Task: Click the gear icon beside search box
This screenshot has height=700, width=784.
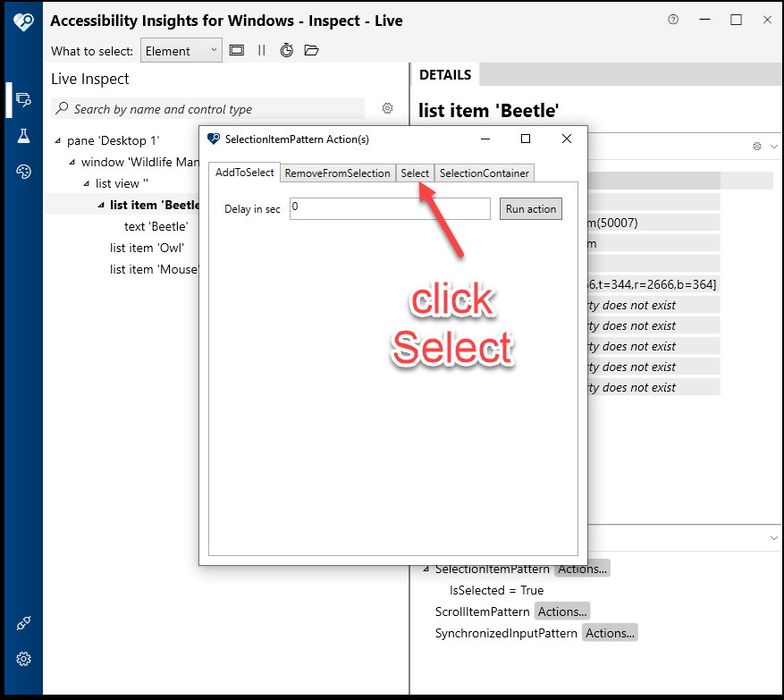Action: pos(387,108)
